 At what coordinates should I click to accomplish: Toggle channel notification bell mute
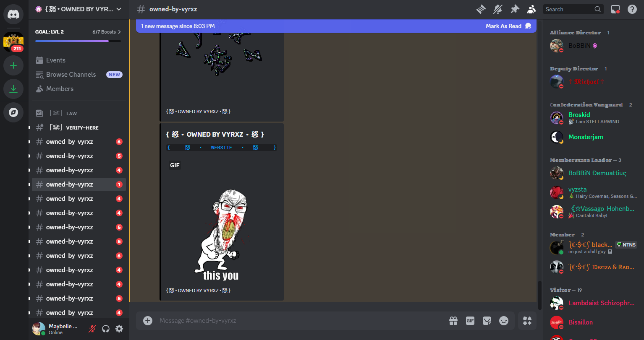[x=498, y=9]
